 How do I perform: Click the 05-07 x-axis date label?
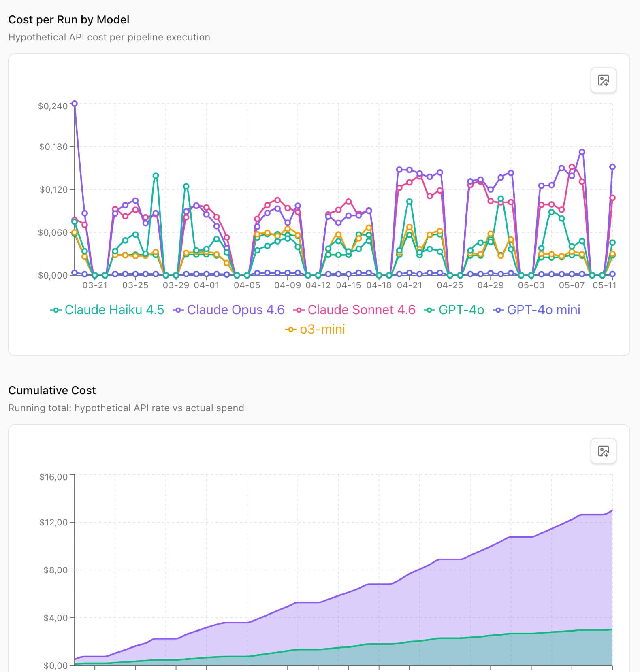(x=572, y=285)
